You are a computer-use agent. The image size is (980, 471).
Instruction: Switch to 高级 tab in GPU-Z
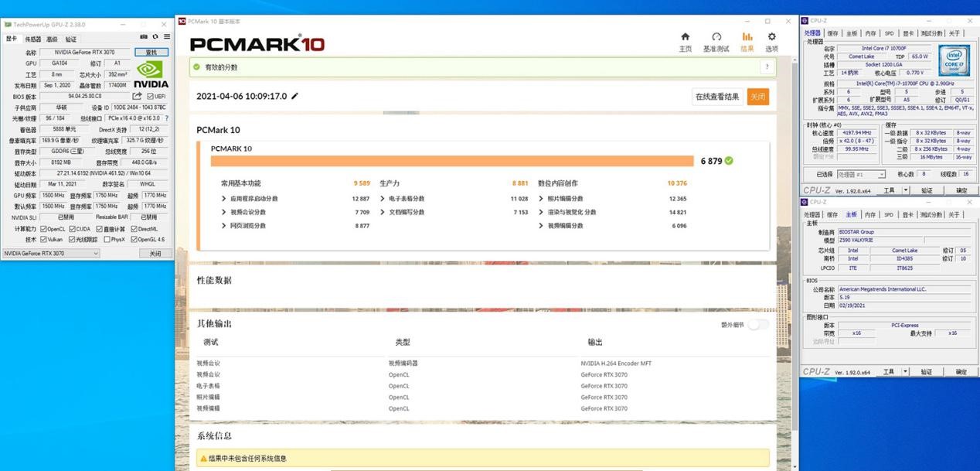point(52,39)
